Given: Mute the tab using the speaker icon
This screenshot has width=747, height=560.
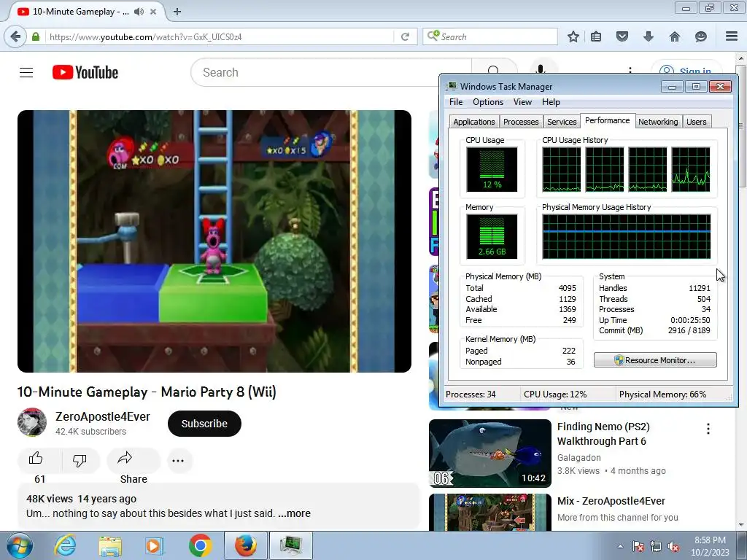Looking at the screenshot, I should (139, 12).
